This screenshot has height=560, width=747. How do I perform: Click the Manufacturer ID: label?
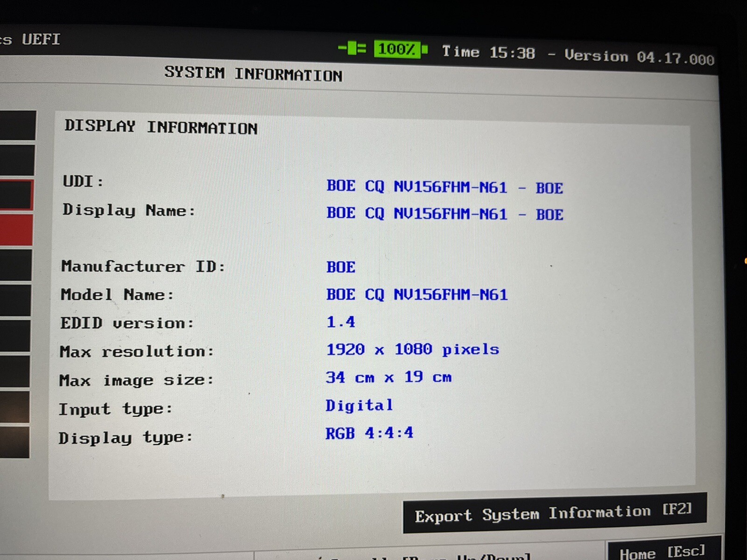click(x=143, y=266)
